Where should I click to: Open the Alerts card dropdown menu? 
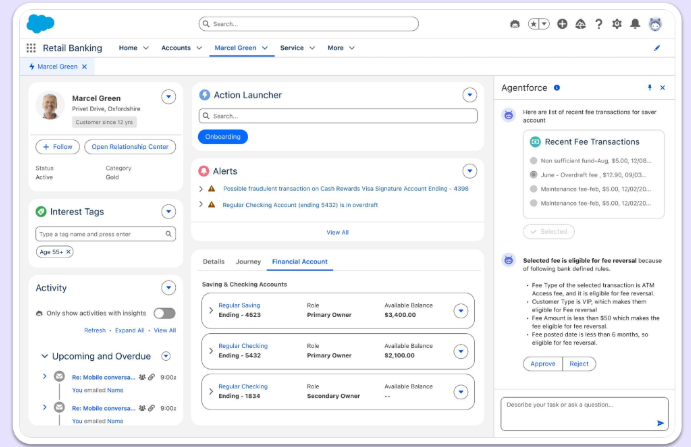pyautogui.click(x=469, y=171)
